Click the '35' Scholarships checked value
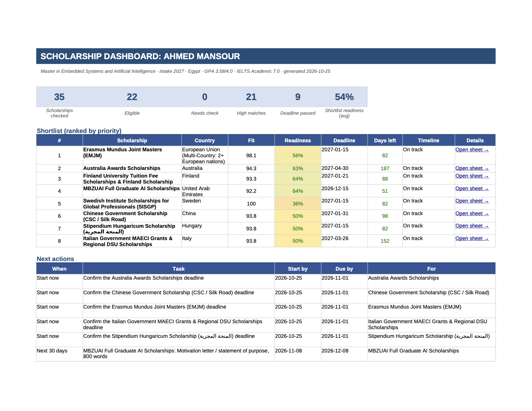 [x=59, y=97]
